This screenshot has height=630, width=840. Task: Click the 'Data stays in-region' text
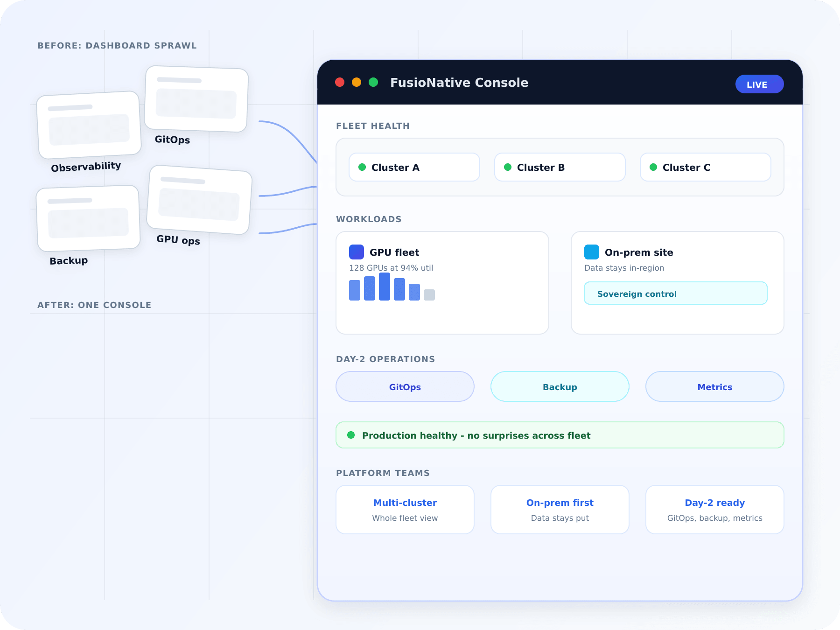point(624,268)
